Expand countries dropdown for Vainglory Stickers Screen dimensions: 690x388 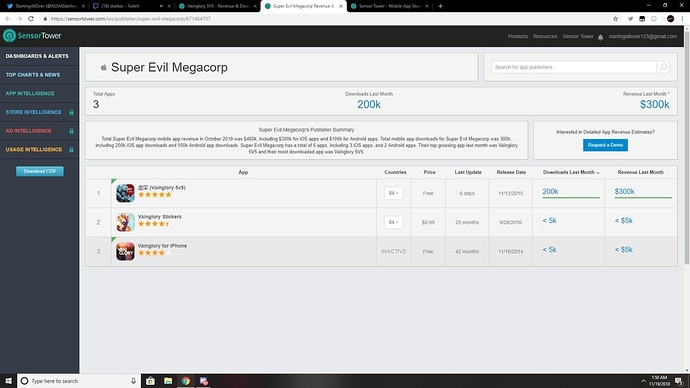click(x=393, y=222)
